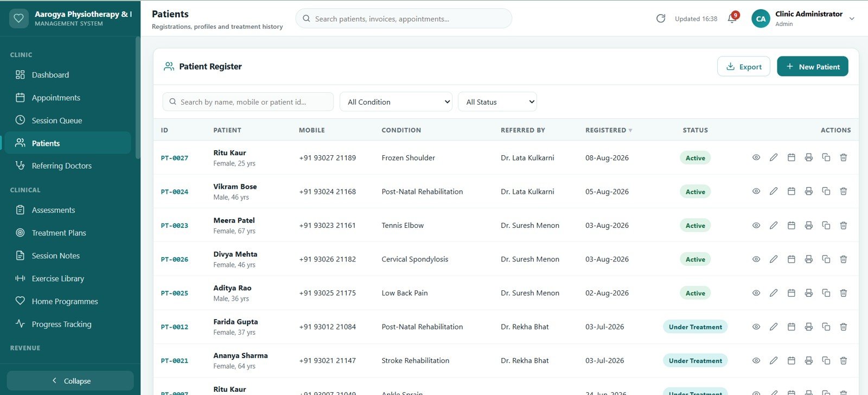The height and width of the screenshot is (395, 868).
Task: Collapse the sidebar
Action: [x=71, y=381]
